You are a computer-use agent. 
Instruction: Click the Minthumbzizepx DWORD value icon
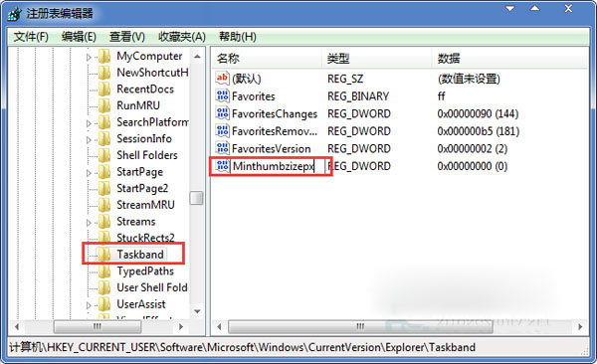tap(222, 166)
